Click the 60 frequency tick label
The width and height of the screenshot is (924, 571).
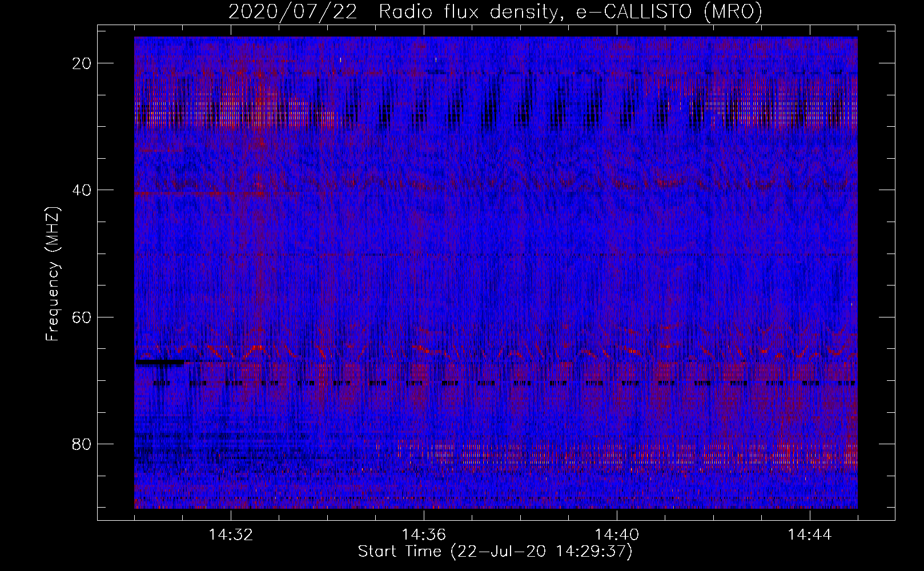[x=82, y=317]
